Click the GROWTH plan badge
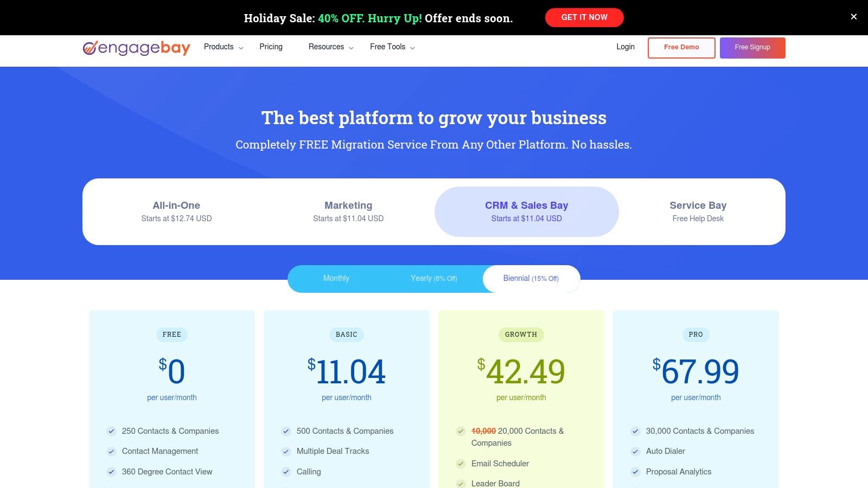Screen dimensions: 868x488 pos(521,335)
